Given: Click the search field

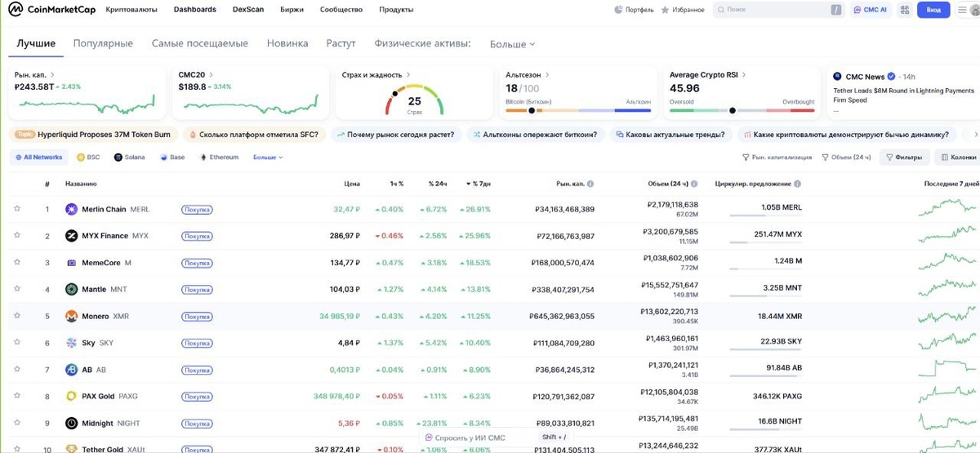Looking at the screenshot, I should [x=778, y=10].
